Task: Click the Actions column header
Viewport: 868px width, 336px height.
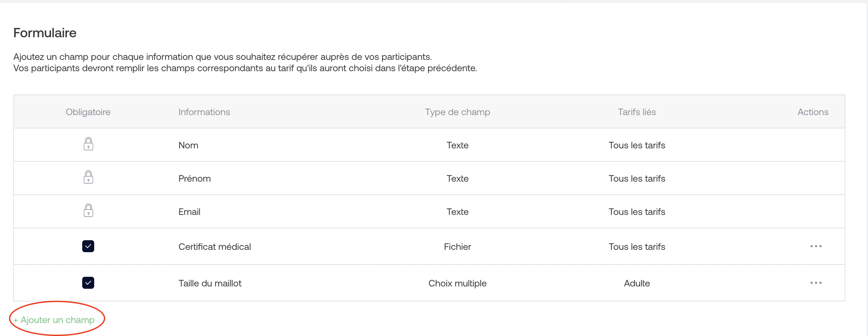Action: (x=813, y=112)
